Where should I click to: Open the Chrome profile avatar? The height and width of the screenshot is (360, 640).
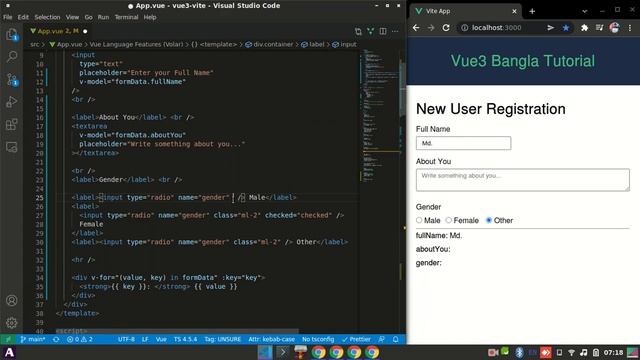614,28
